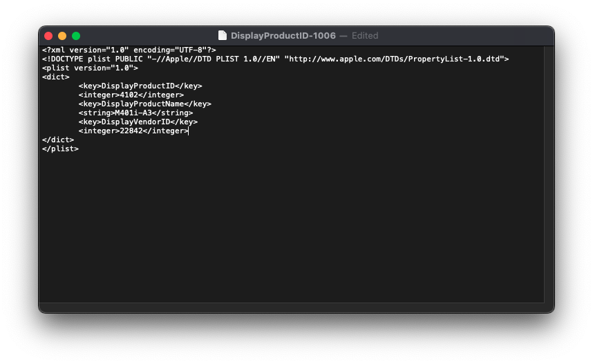Screen dimensions: 593x364
Task: Click the vertical scrollbar track on right edge
Action: tap(549, 173)
